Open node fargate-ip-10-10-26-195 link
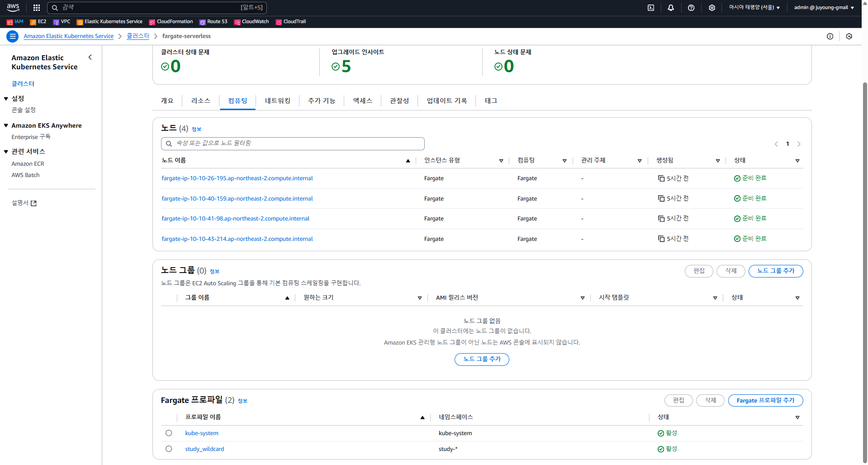The image size is (868, 465). tap(237, 178)
